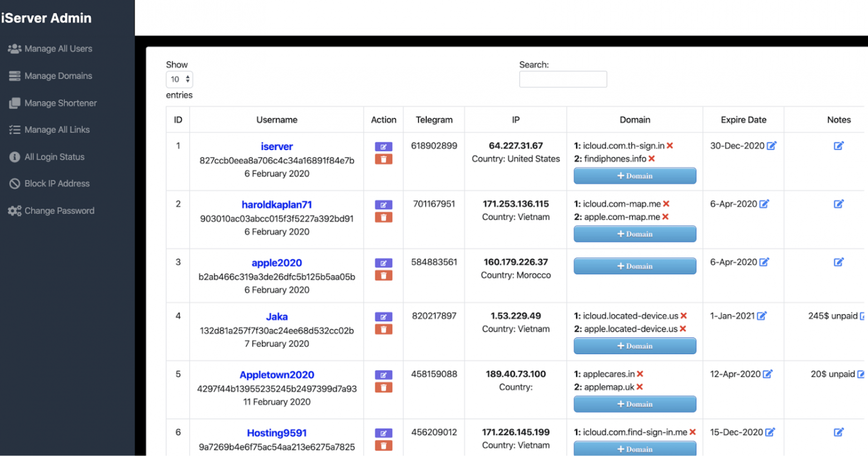Edit notes icon for haroldkaplan71 row
Viewport: 868px width, 456px height.
839,204
